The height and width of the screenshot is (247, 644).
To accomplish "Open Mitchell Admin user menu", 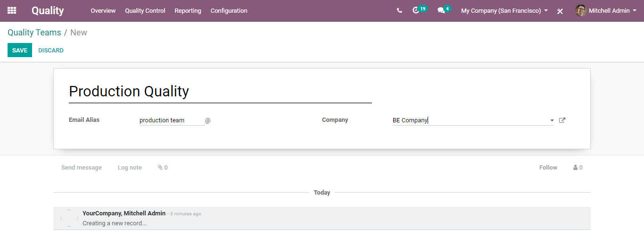I will [603, 10].
